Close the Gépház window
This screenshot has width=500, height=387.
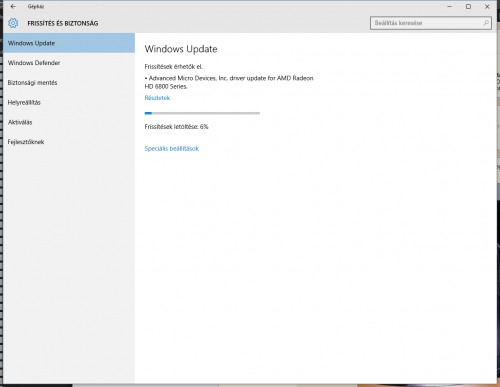coord(487,6)
